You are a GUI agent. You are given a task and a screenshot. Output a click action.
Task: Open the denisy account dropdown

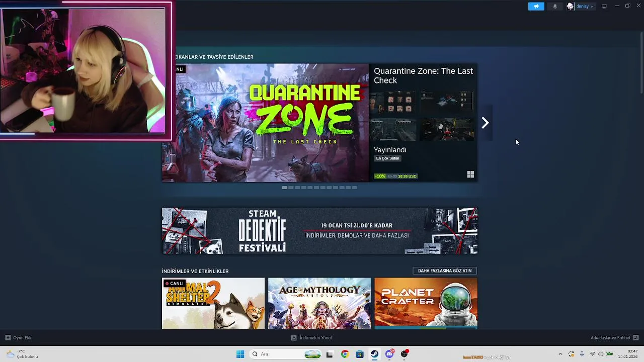(x=585, y=6)
